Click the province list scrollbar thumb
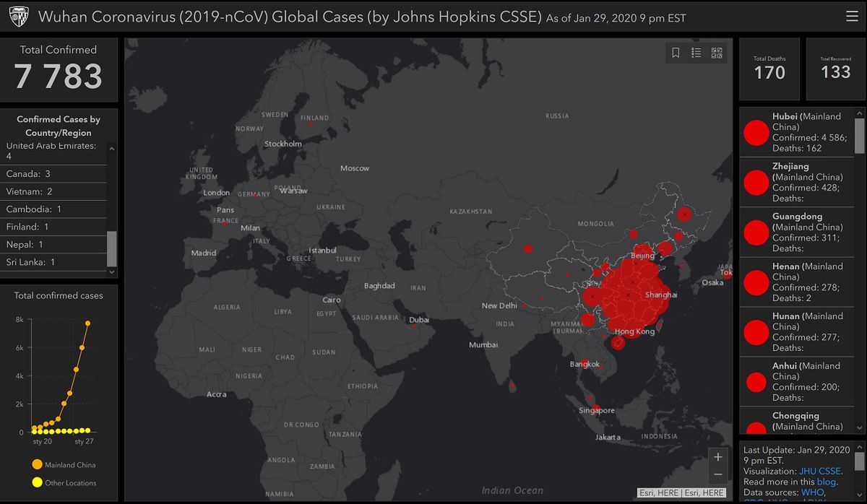 tap(859, 135)
